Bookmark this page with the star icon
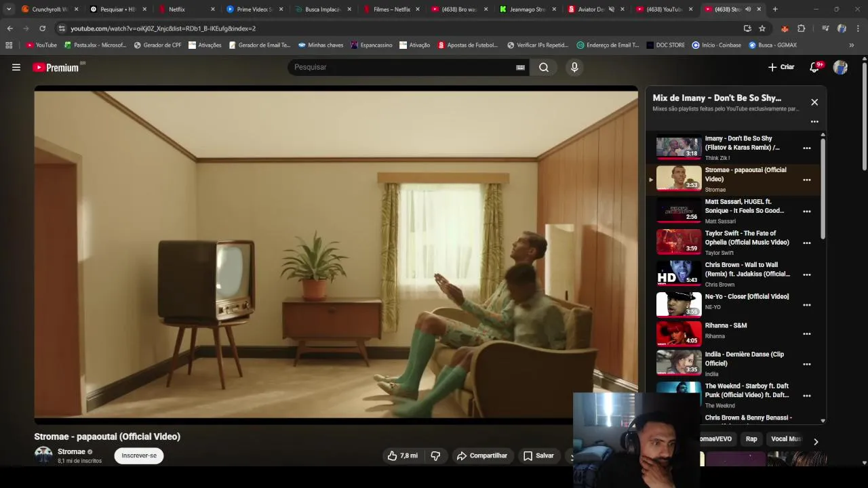868x488 pixels. click(x=762, y=28)
